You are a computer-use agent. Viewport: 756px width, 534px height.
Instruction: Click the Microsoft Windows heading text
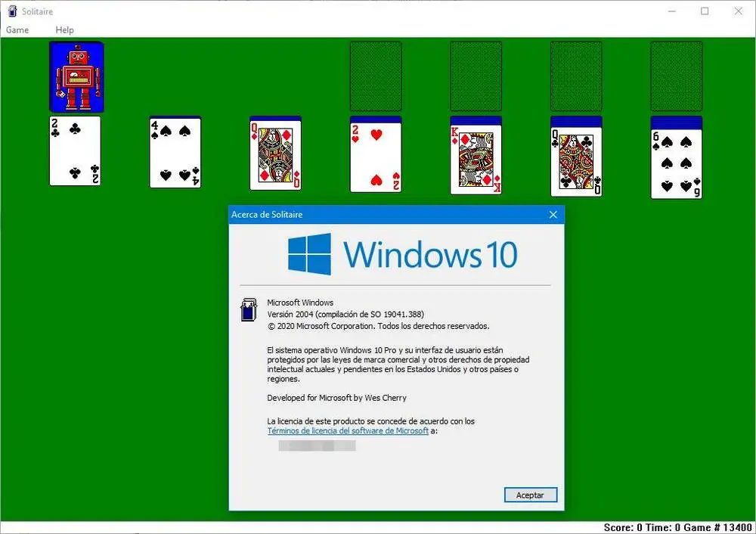(x=300, y=303)
